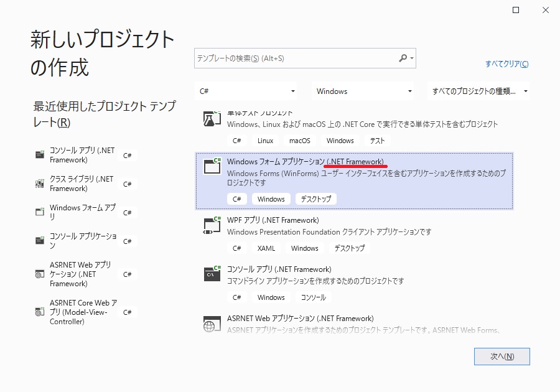Select recent class library template icon
Screen dimensions: 560x392
coord(40,184)
